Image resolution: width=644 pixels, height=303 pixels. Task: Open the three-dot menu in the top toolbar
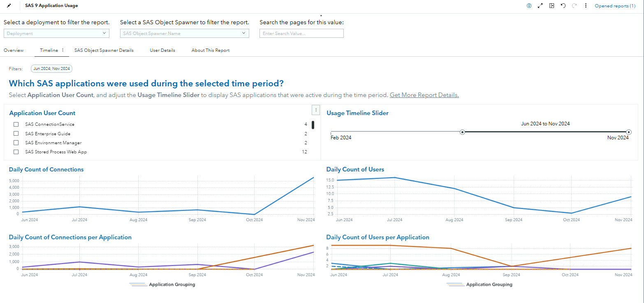point(586,5)
